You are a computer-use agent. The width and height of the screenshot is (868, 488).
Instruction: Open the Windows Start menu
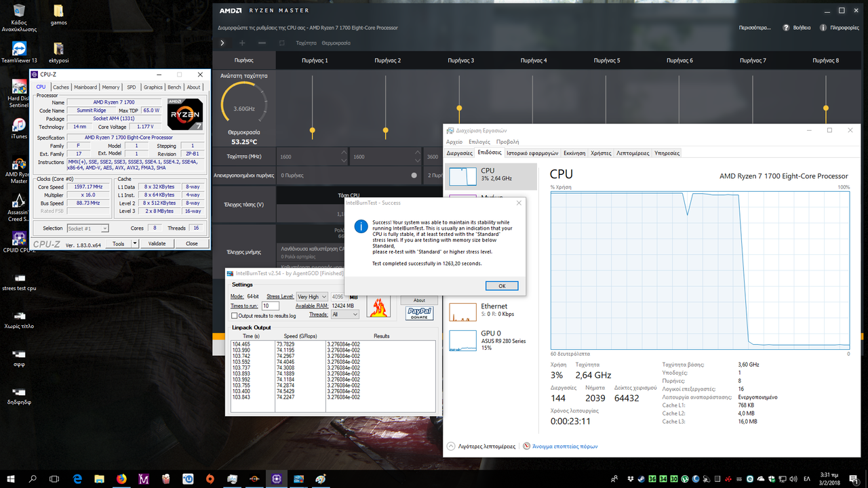[x=11, y=479]
